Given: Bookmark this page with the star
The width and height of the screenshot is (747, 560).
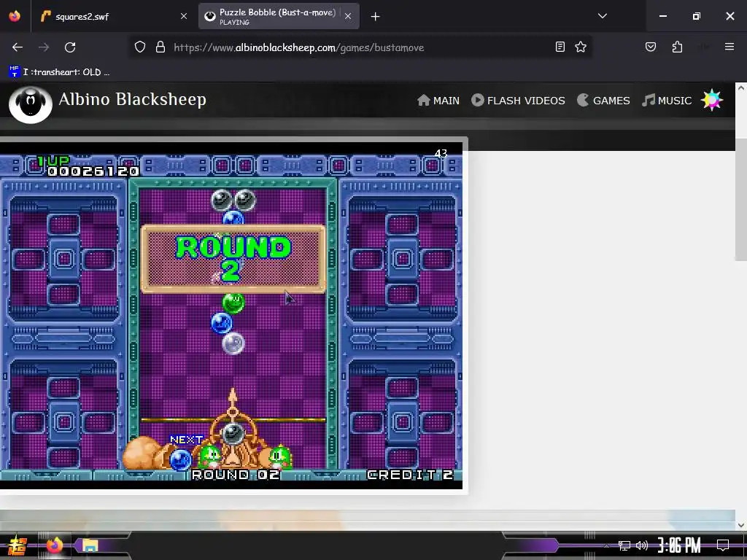Looking at the screenshot, I should tap(580, 47).
